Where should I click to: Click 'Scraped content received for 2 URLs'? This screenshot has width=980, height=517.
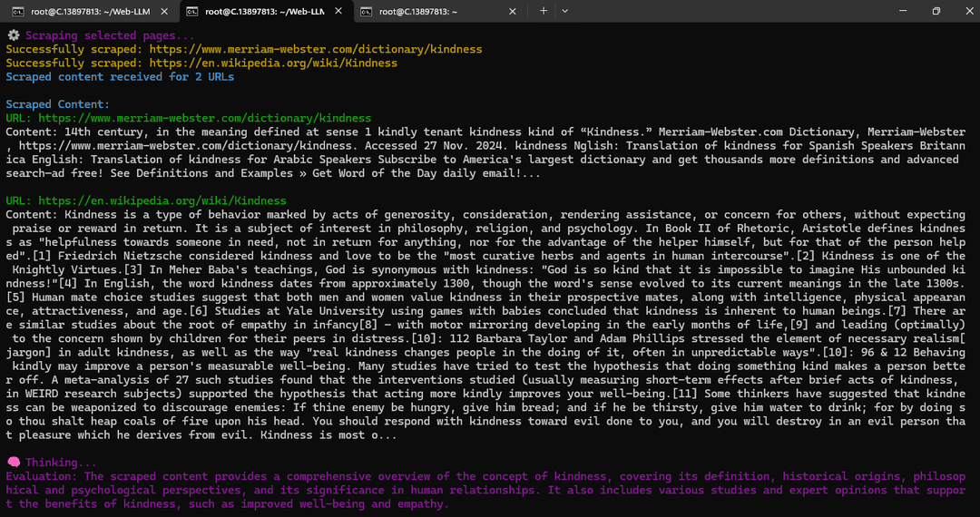click(x=120, y=77)
